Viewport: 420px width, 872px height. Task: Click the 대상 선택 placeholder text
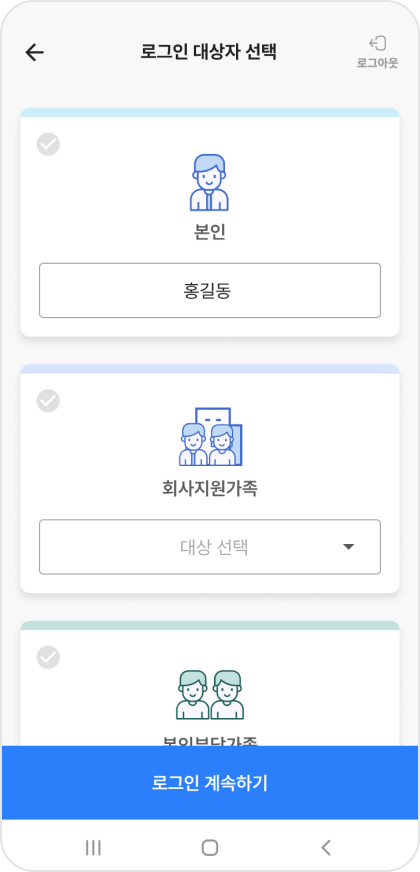point(214,547)
